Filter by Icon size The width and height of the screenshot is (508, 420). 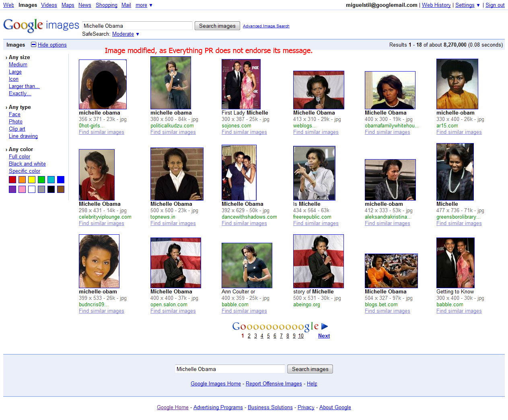[14, 79]
